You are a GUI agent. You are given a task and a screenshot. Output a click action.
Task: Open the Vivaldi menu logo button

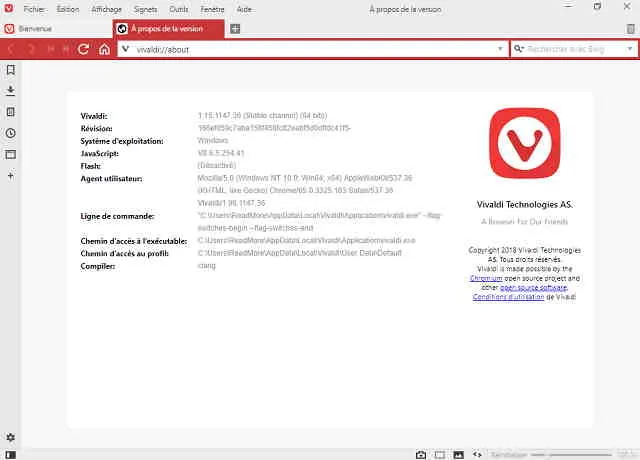[9, 8]
